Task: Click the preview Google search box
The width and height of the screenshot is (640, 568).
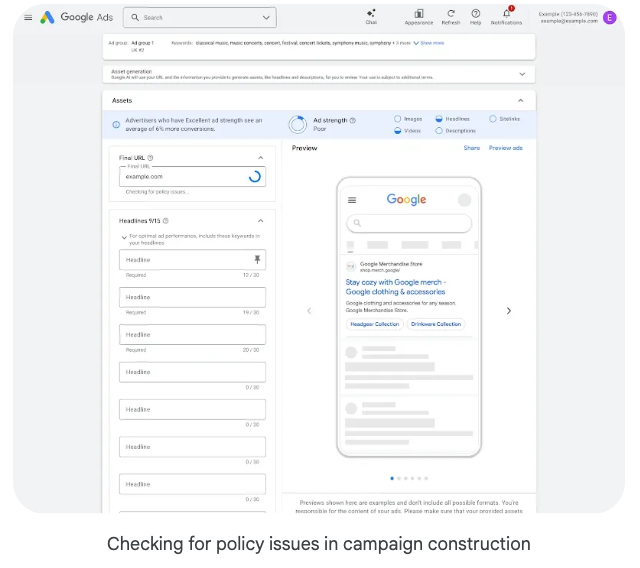Action: click(409, 223)
